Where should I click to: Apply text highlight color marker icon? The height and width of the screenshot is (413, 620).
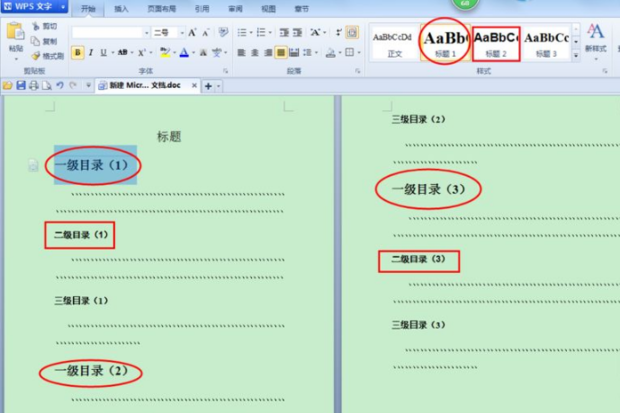click(x=165, y=52)
